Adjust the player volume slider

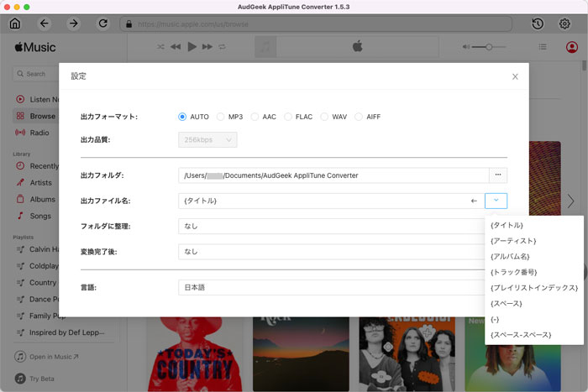pyautogui.click(x=489, y=47)
